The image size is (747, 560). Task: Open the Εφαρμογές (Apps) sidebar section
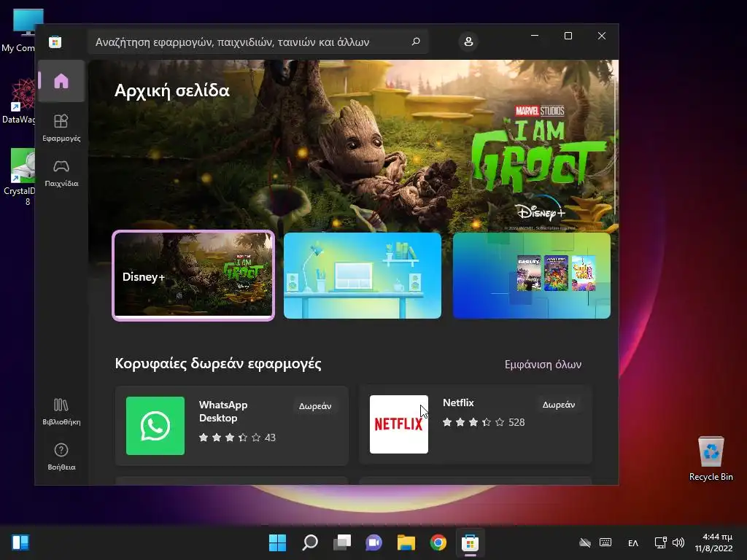(x=61, y=128)
